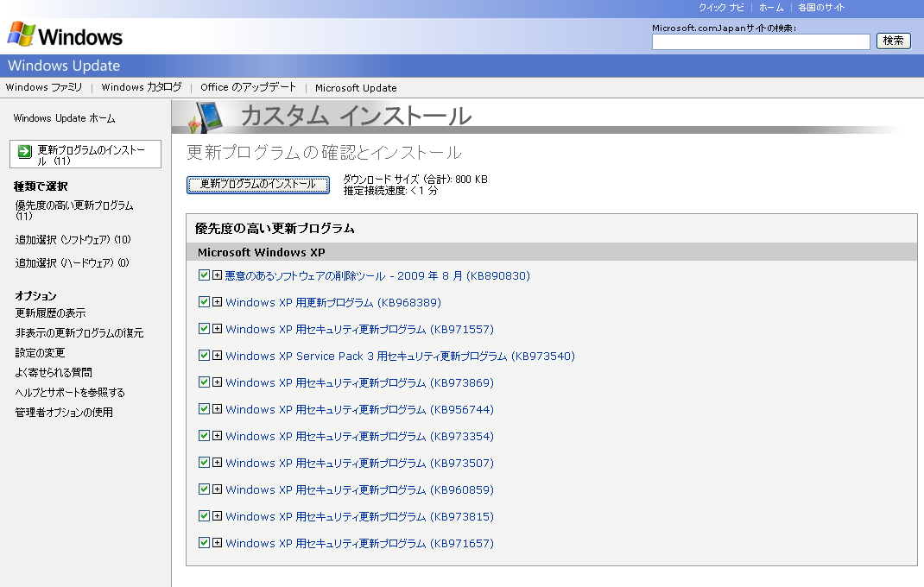Expand the KB956744 update description

pos(217,408)
